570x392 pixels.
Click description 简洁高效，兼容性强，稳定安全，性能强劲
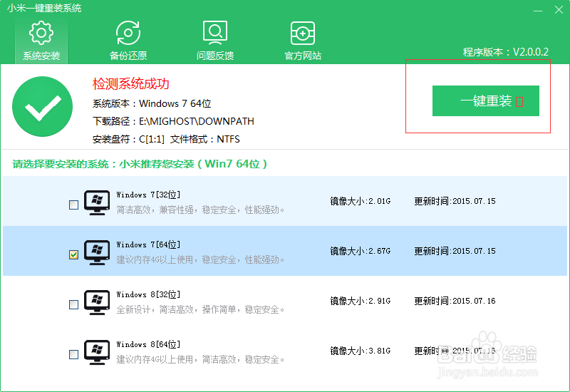tap(200, 210)
